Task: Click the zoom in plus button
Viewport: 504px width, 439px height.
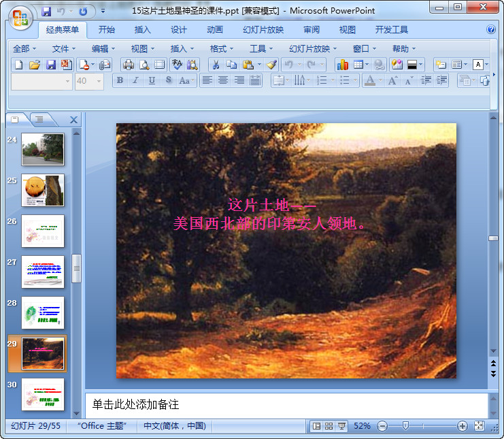Action: pos(462,426)
